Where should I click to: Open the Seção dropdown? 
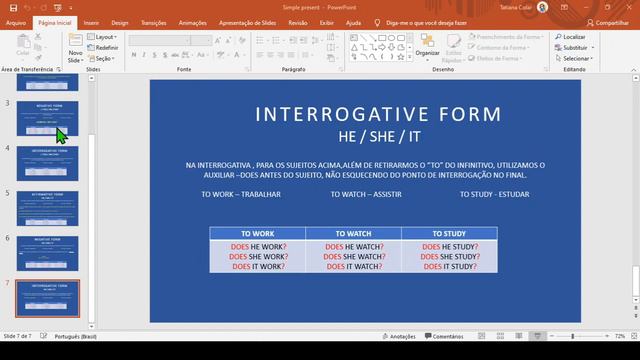pos(101,58)
